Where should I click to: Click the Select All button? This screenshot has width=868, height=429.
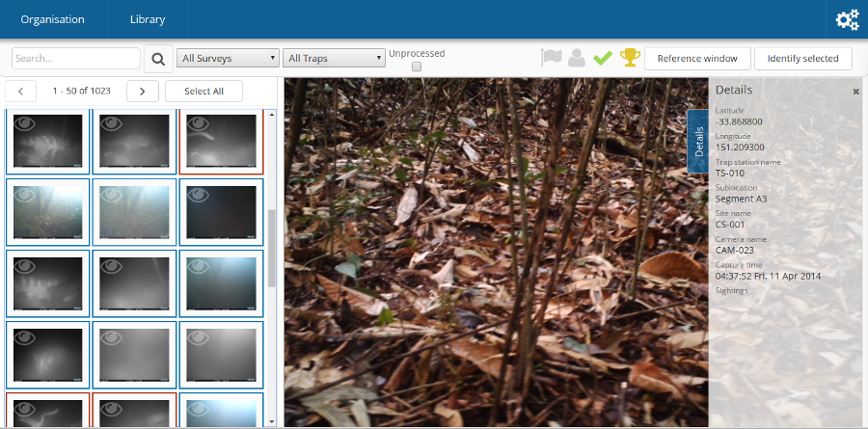coord(203,92)
